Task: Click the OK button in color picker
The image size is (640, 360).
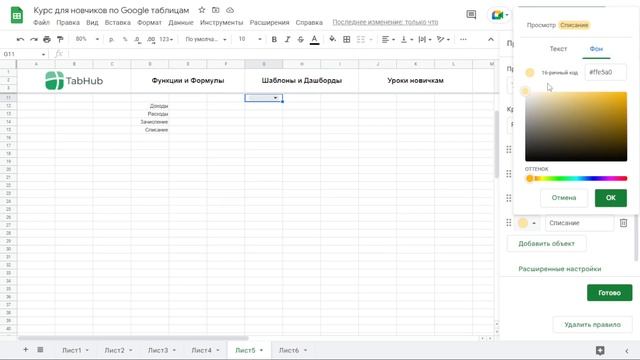Action: pos(611,198)
